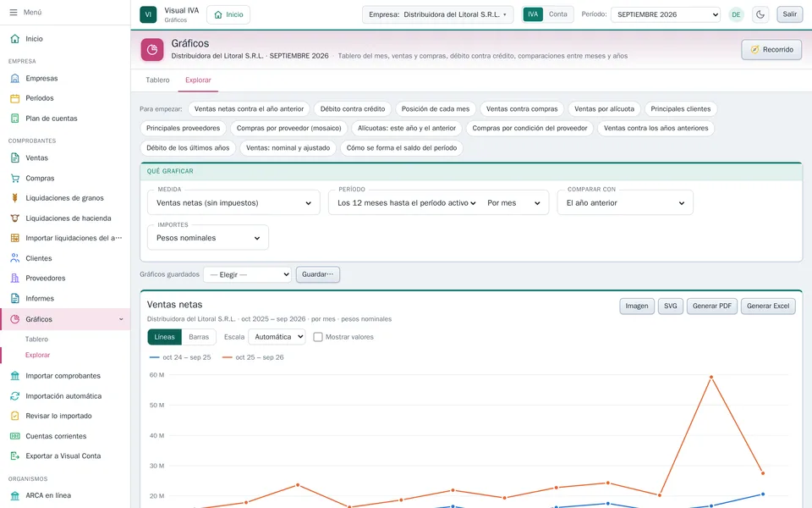Export the chart as SVG
This screenshot has height=508, width=812.
click(x=670, y=306)
